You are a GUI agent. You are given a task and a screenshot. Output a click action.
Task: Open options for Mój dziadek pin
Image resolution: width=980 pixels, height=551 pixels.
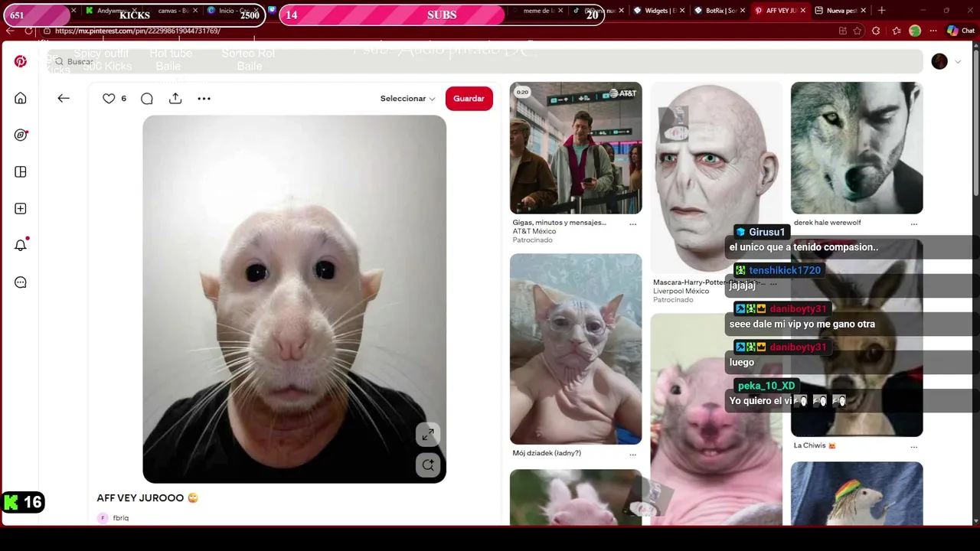pyautogui.click(x=632, y=454)
